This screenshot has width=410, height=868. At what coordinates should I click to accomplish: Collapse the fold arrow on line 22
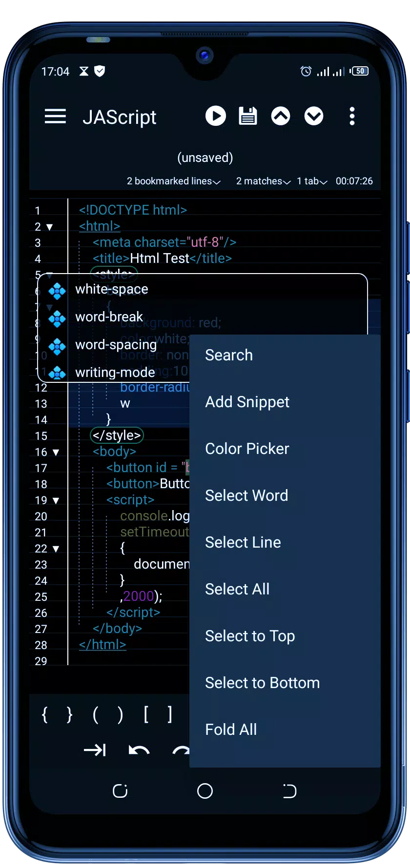pos(56,549)
